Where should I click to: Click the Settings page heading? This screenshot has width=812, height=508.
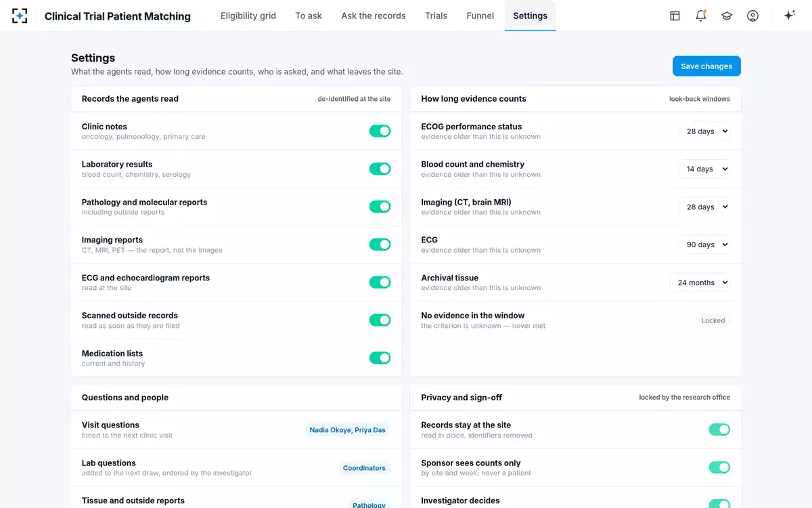click(93, 58)
